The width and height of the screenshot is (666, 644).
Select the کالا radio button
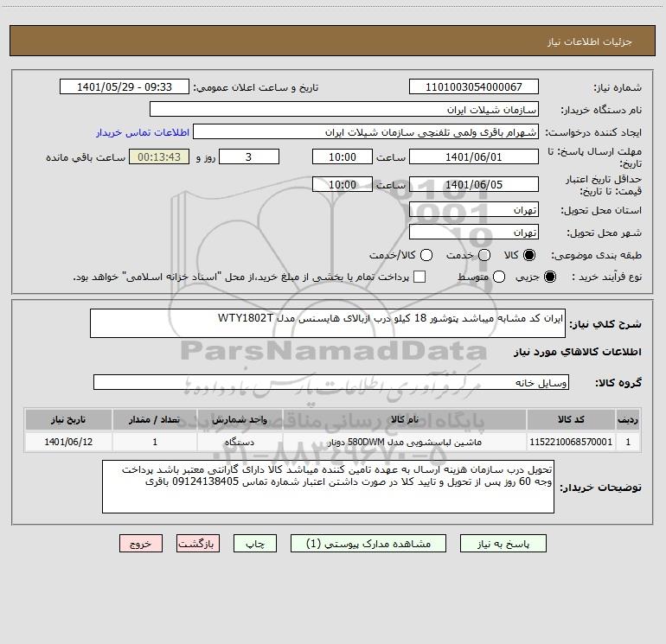tap(529, 255)
